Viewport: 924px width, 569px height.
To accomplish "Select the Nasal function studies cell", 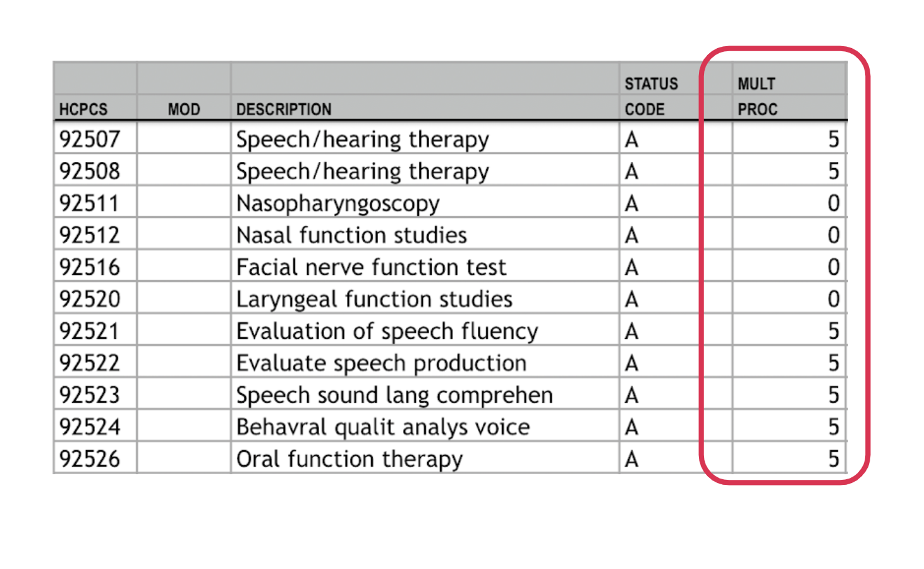I will [425, 235].
